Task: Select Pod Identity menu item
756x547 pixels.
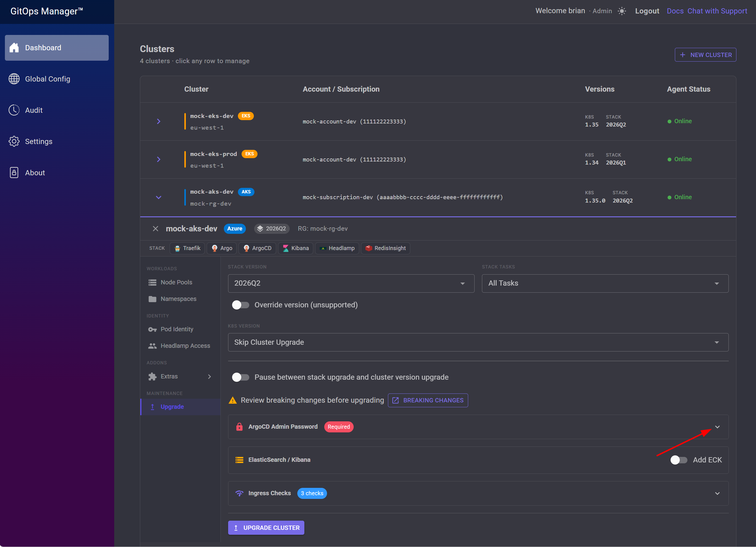Action: coord(180,329)
